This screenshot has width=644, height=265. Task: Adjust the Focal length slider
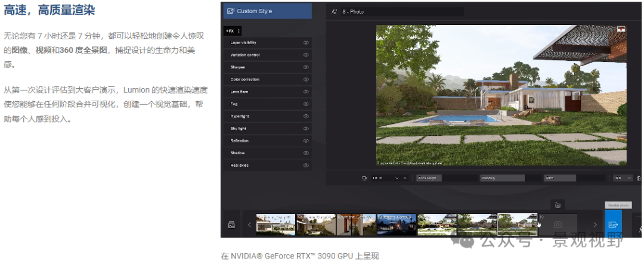(446, 178)
